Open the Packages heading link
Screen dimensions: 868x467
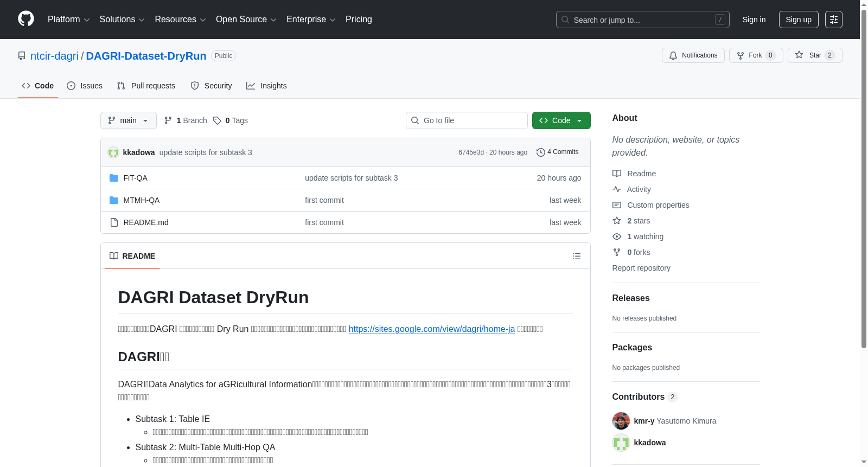click(632, 348)
